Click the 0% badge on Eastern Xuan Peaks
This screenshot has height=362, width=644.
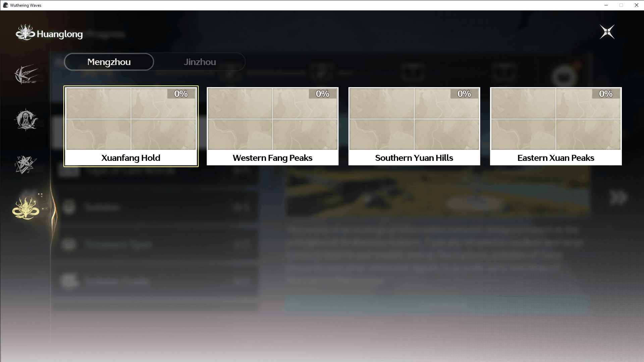click(606, 94)
